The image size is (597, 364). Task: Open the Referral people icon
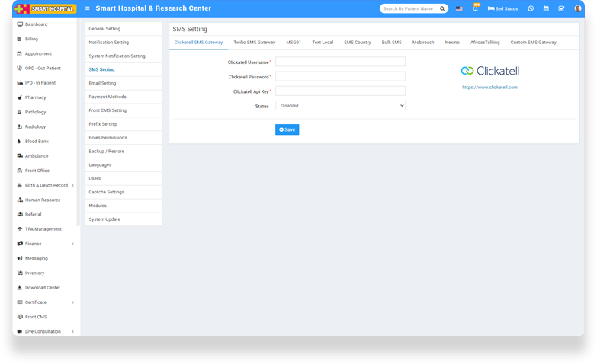(x=20, y=215)
